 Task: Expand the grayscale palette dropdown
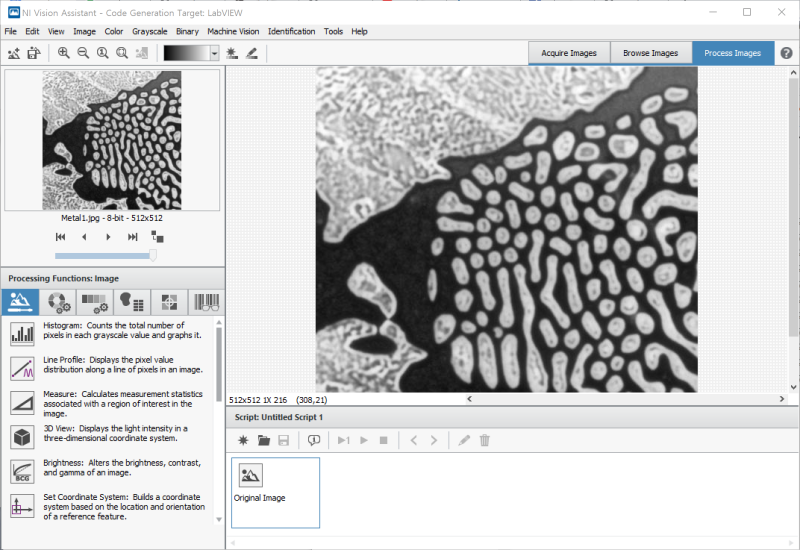pyautogui.click(x=214, y=53)
